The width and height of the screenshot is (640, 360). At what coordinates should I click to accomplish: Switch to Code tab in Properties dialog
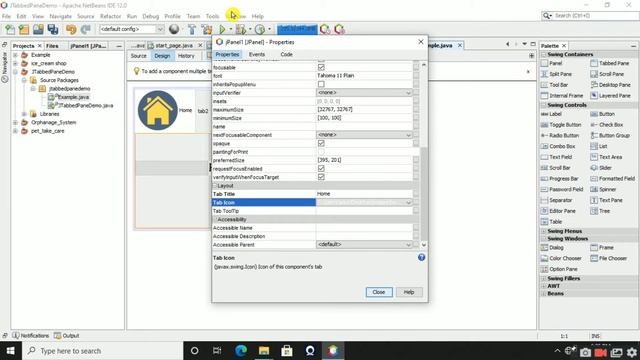click(x=287, y=54)
